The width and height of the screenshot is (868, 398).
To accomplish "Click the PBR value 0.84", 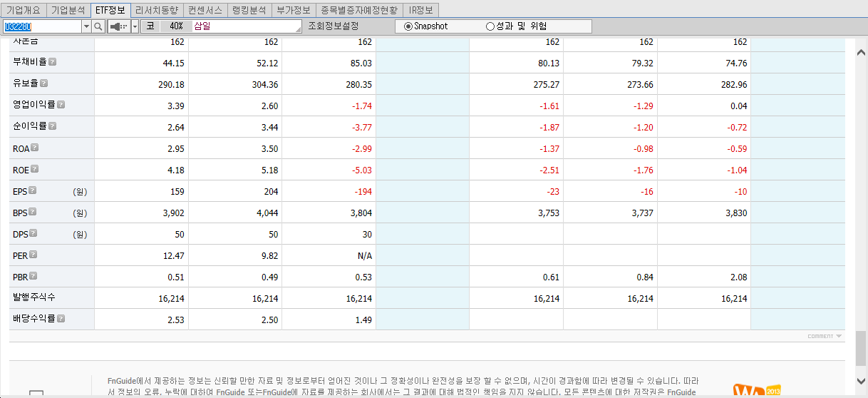I will 644,277.
